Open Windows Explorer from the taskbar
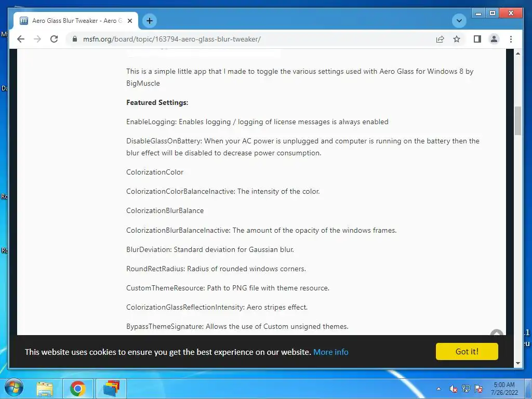The image size is (532, 399). [x=45, y=389]
